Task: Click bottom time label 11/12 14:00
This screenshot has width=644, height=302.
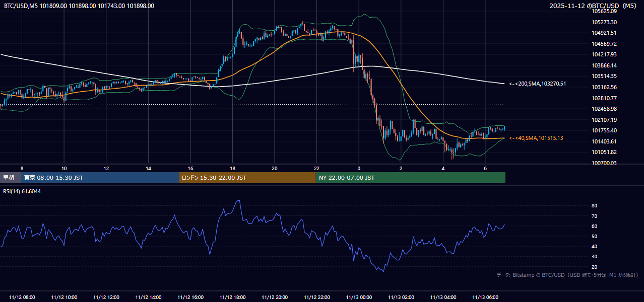Action: [x=149, y=297]
